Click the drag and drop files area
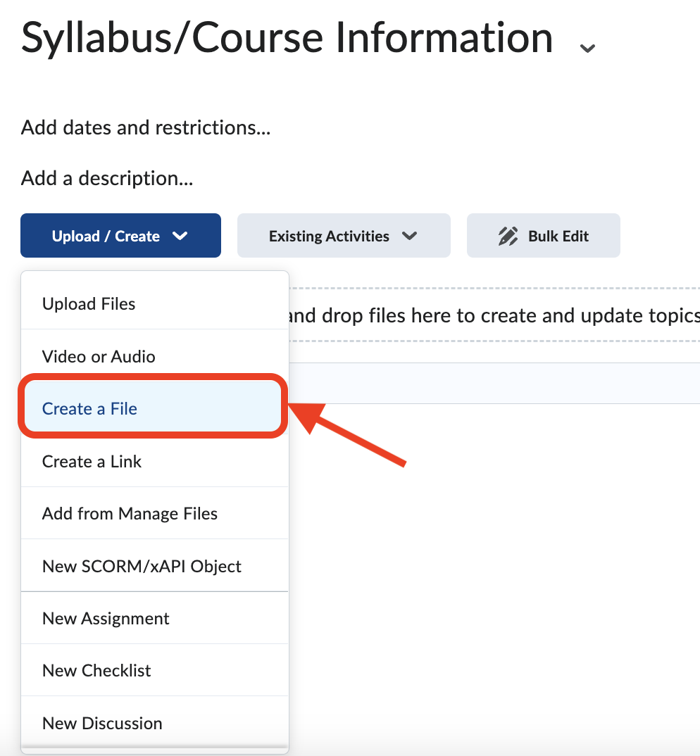700x756 pixels. click(493, 315)
